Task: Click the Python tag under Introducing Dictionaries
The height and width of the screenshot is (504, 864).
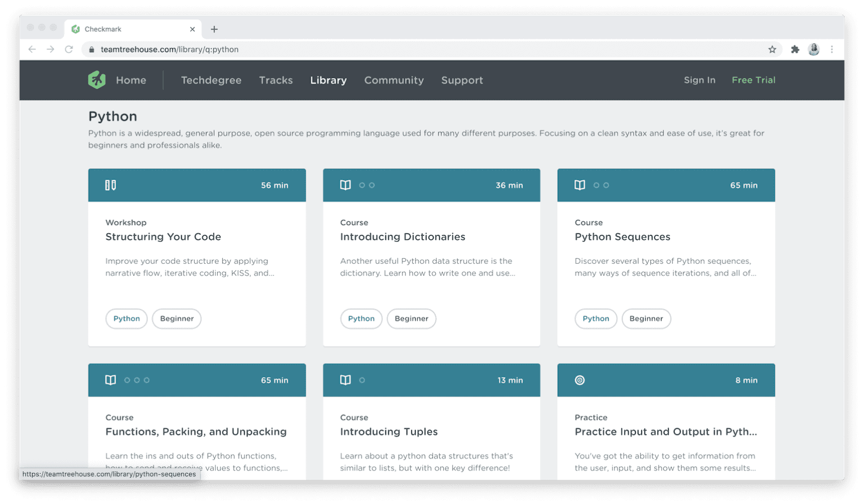Action: pyautogui.click(x=361, y=318)
